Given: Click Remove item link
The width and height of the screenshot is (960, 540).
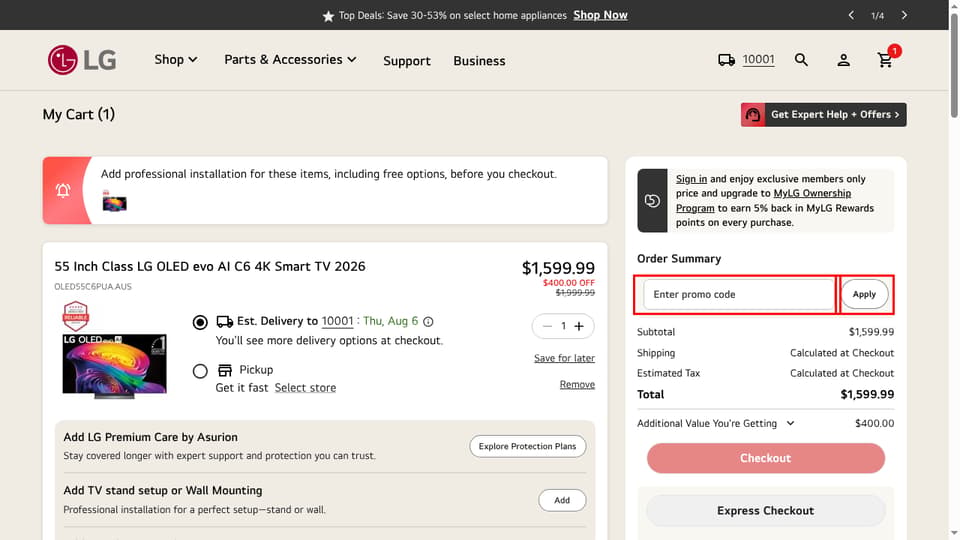Looking at the screenshot, I should (x=577, y=384).
